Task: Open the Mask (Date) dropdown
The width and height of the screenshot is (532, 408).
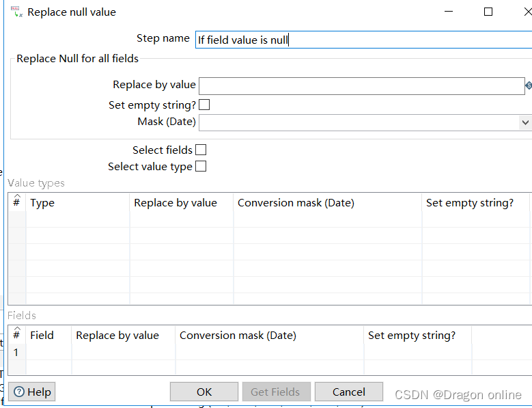Action: pyautogui.click(x=525, y=122)
